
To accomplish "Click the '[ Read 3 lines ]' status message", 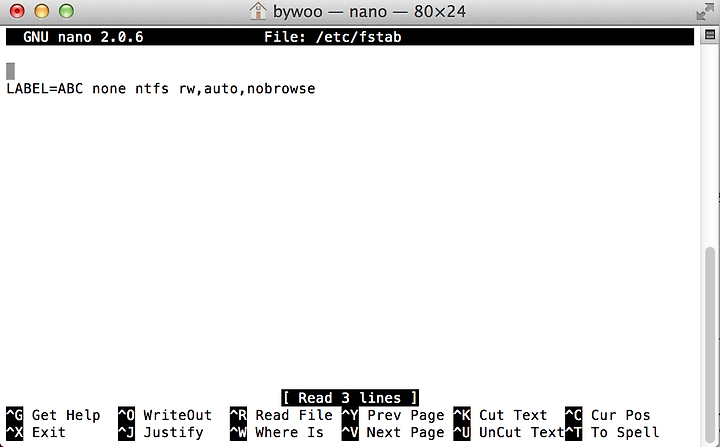I will (350, 397).
